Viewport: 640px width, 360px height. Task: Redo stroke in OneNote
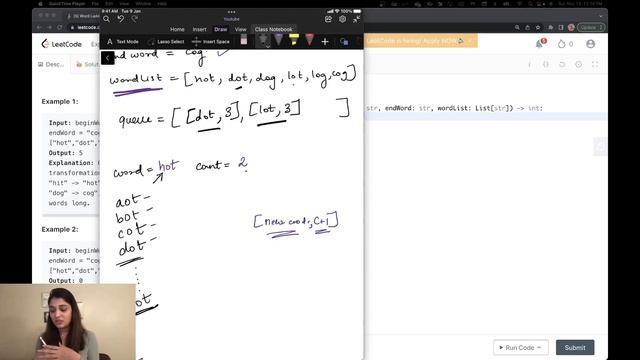(x=135, y=19)
